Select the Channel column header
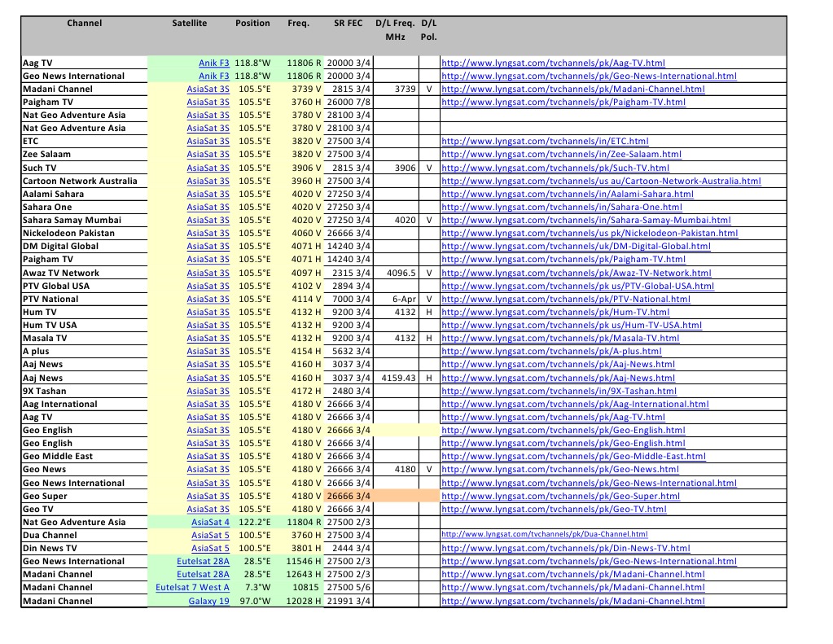This screenshot has width=833, height=644. (x=85, y=23)
